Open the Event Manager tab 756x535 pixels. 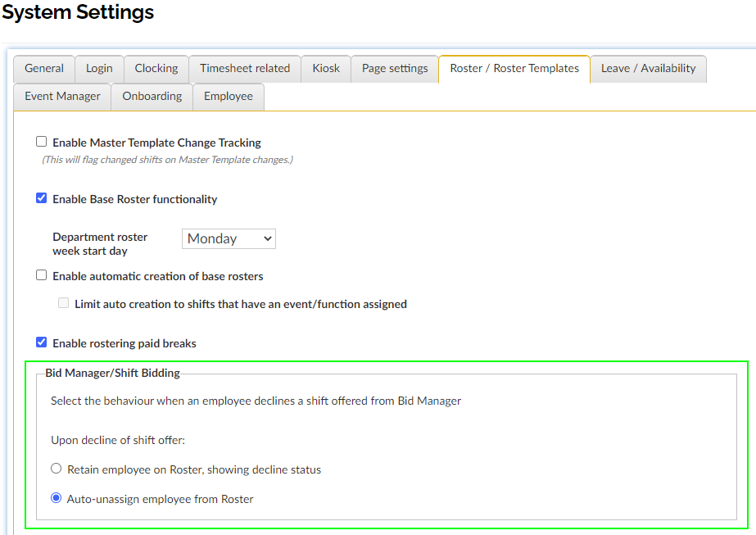[62, 97]
